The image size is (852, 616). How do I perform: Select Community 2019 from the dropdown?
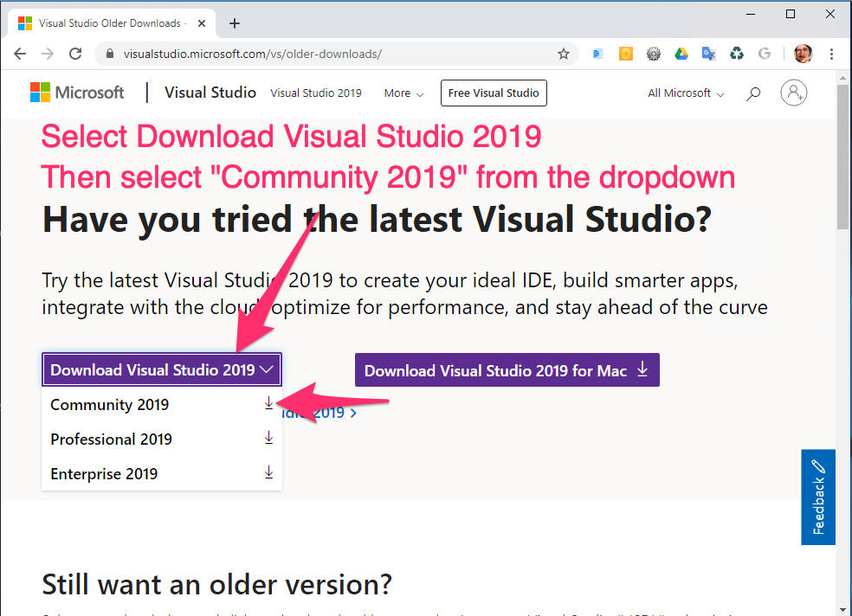point(162,405)
